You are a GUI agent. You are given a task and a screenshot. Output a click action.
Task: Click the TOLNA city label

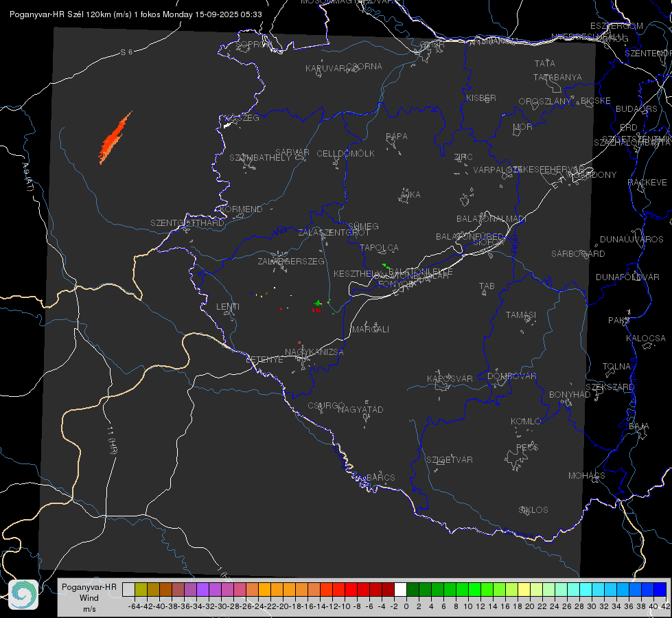616,366
